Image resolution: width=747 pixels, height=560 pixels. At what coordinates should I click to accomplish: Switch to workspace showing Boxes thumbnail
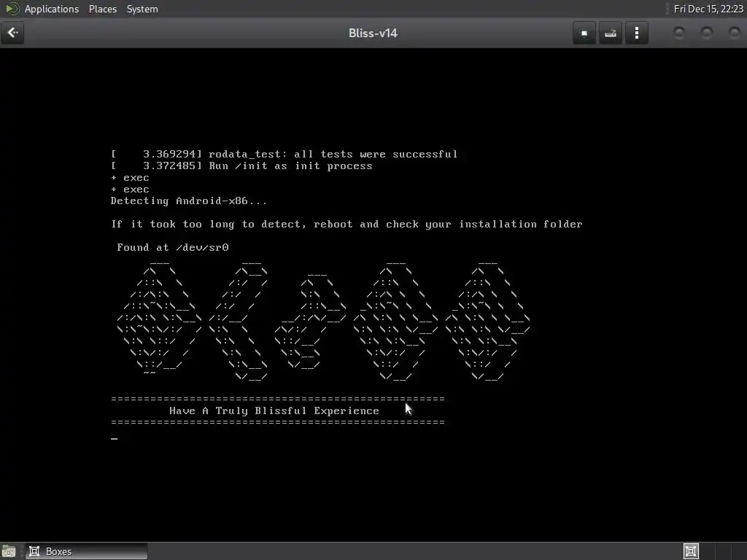coord(691,551)
